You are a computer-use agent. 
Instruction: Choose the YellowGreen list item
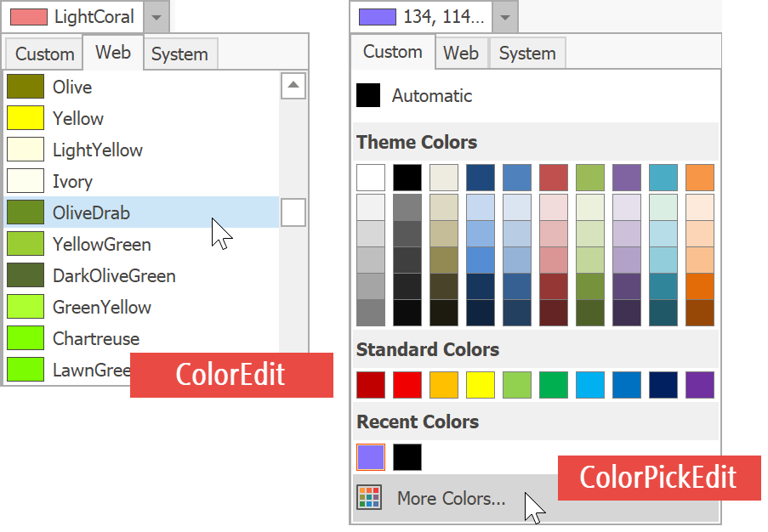(x=101, y=244)
